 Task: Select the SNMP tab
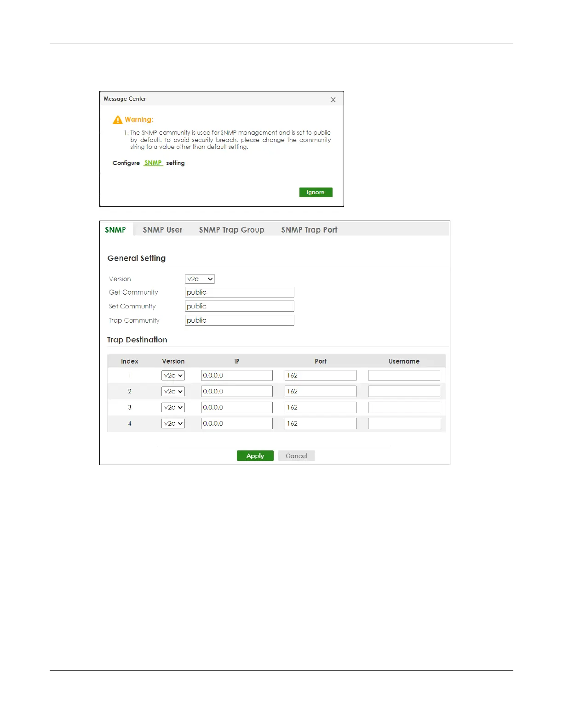tap(115, 230)
